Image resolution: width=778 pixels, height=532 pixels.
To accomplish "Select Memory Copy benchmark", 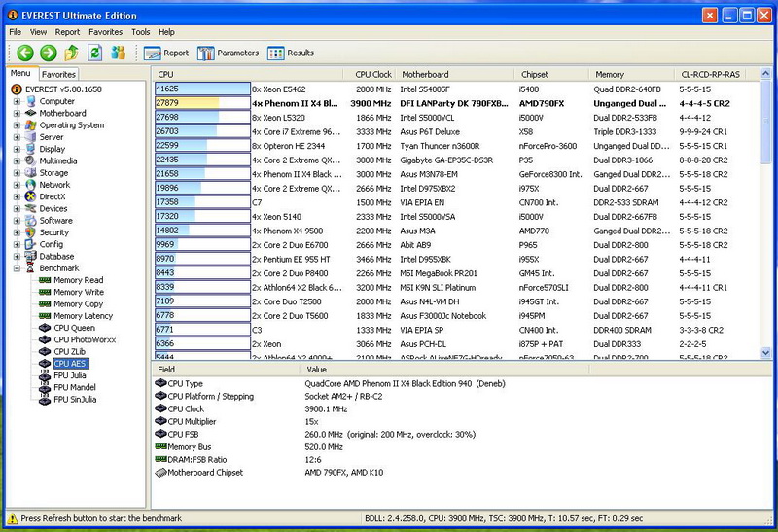I will click(79, 303).
